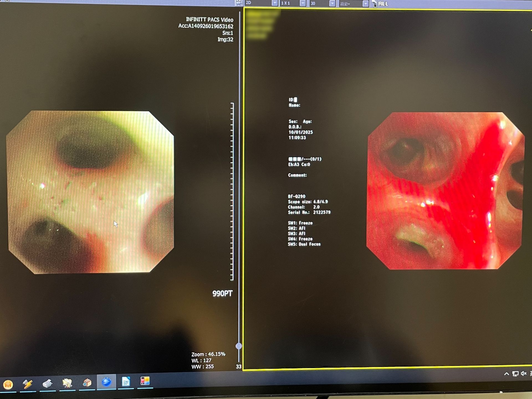Click the video camera cine icon

tap(239, 3)
